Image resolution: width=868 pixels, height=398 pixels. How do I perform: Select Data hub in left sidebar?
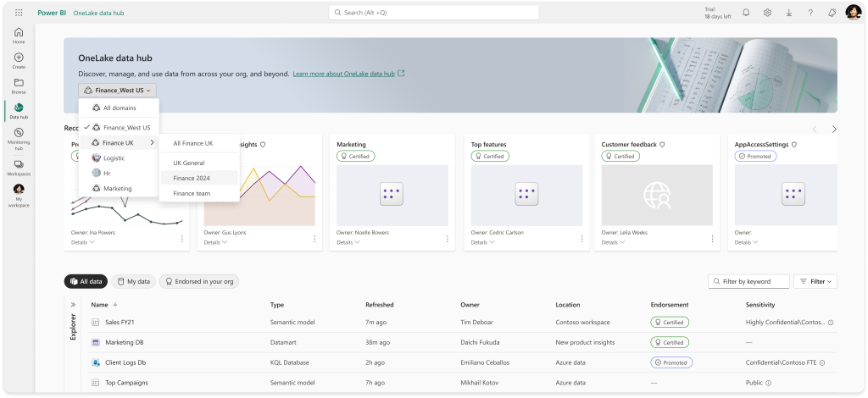click(x=19, y=111)
